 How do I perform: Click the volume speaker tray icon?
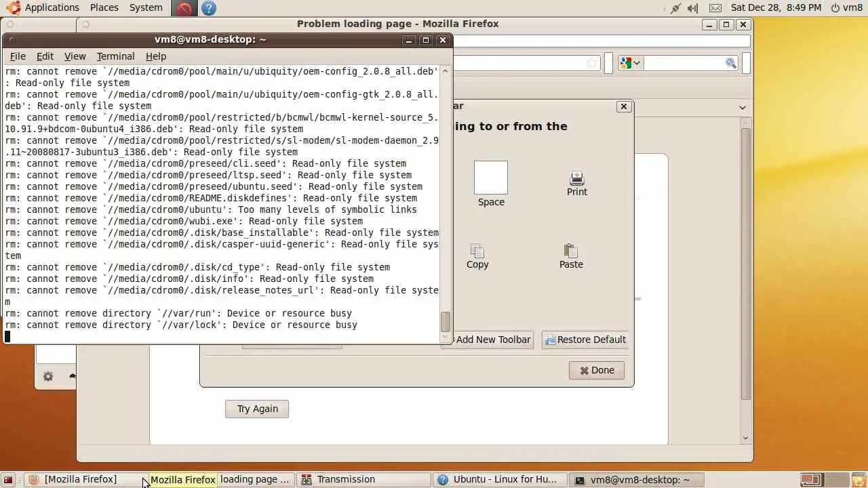[x=692, y=8]
